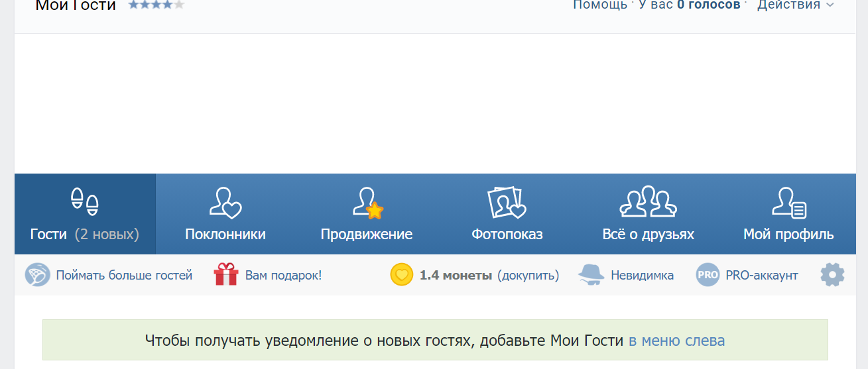868x369 pixels.
Task: Click the 'Поймать больше гостей' text link
Action: pos(124,275)
